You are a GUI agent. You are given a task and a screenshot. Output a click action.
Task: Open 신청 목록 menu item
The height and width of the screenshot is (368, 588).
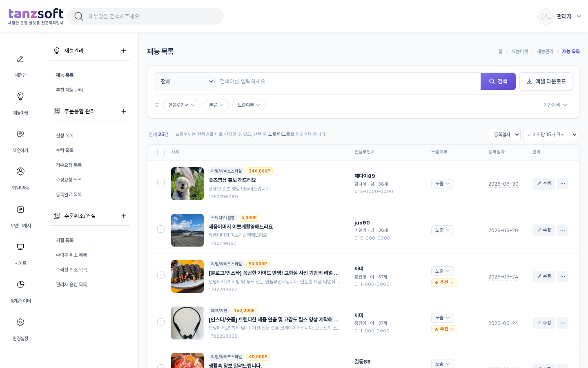pyautogui.click(x=65, y=136)
